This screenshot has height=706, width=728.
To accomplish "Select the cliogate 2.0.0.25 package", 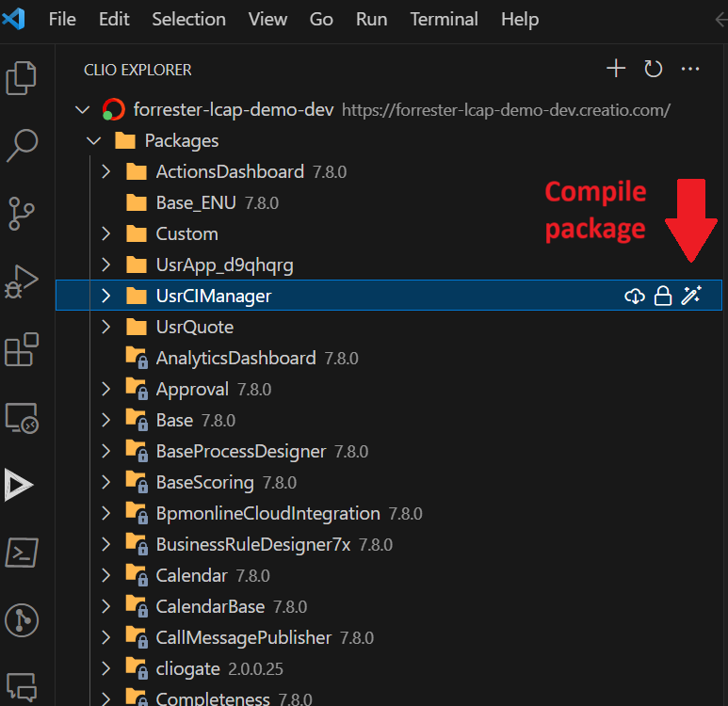I will 389,668.
